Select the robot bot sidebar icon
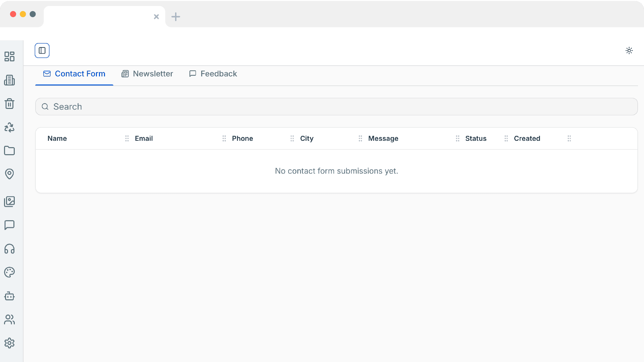 [x=9, y=296]
